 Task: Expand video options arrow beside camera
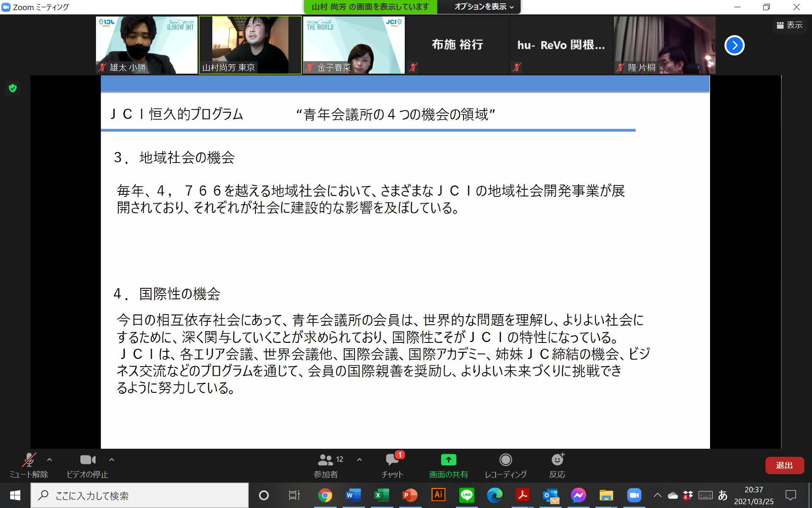[112, 459]
